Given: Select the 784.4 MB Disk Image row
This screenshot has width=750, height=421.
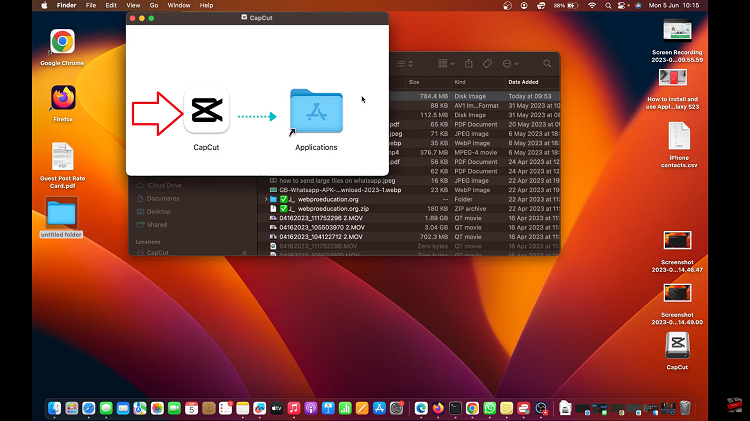Looking at the screenshot, I should point(474,96).
